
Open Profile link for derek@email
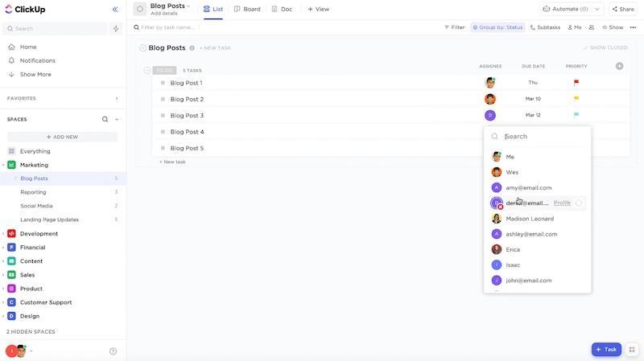(x=562, y=203)
